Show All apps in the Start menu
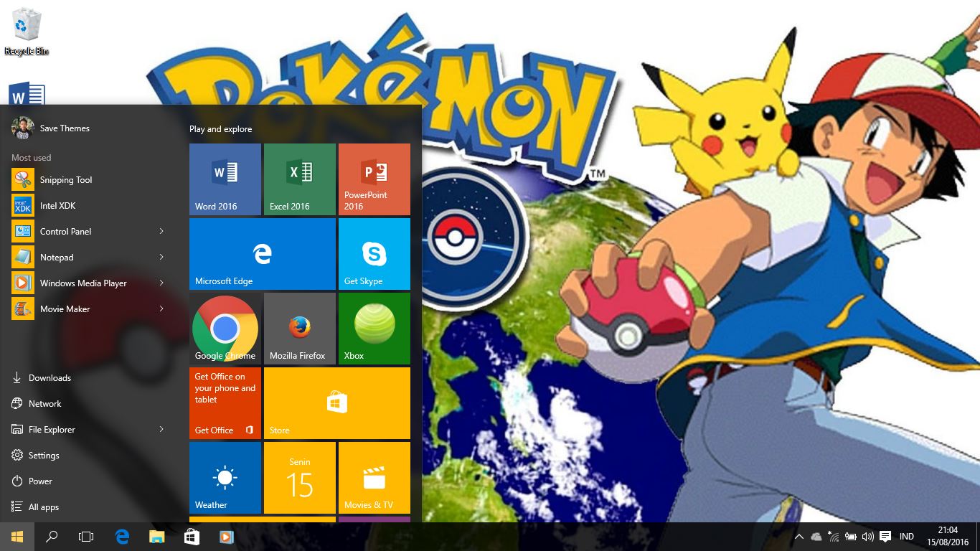This screenshot has height=551, width=980. [x=89, y=507]
